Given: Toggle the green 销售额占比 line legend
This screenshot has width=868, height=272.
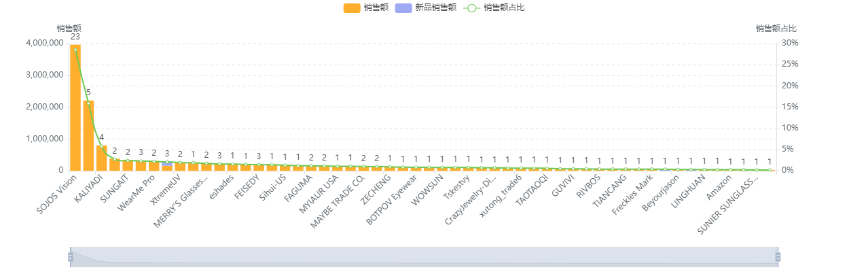Looking at the screenshot, I should click(x=494, y=7).
